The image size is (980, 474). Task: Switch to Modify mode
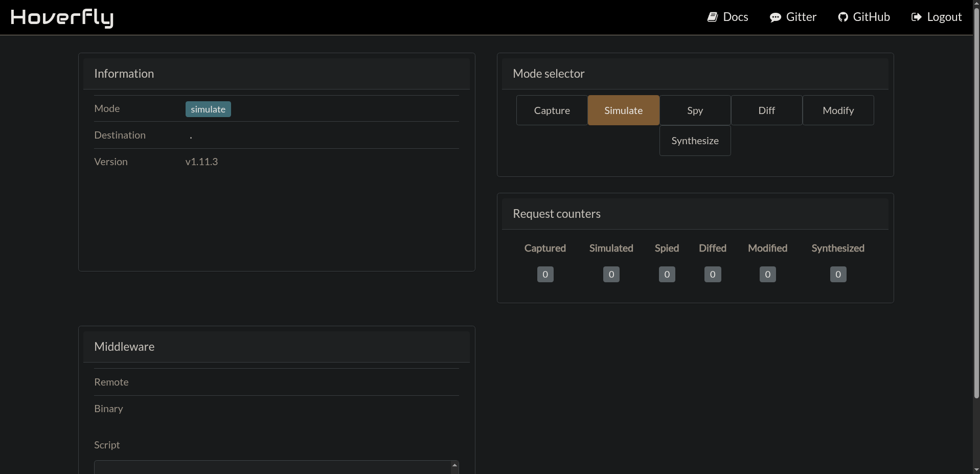[x=838, y=110]
